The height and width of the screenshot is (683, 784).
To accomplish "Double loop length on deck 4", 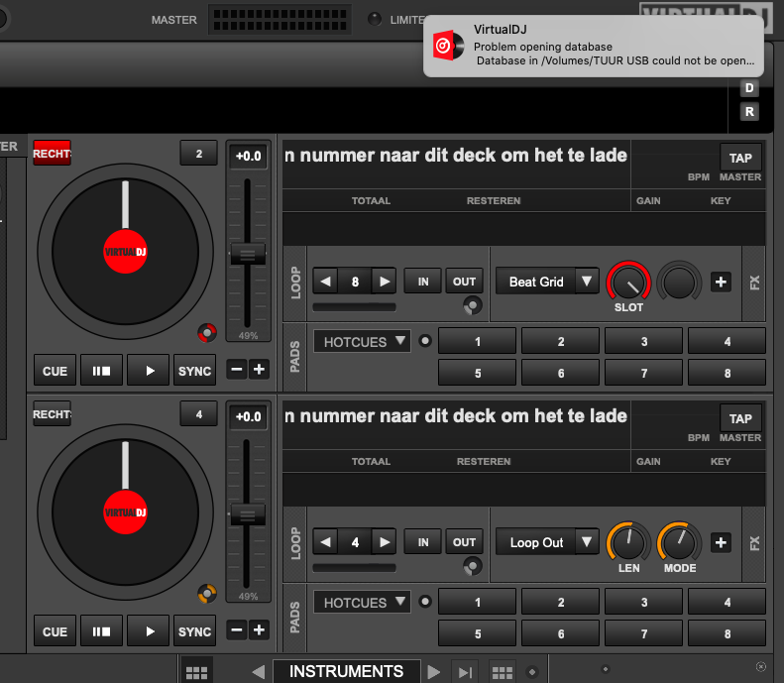I will pyautogui.click(x=384, y=542).
